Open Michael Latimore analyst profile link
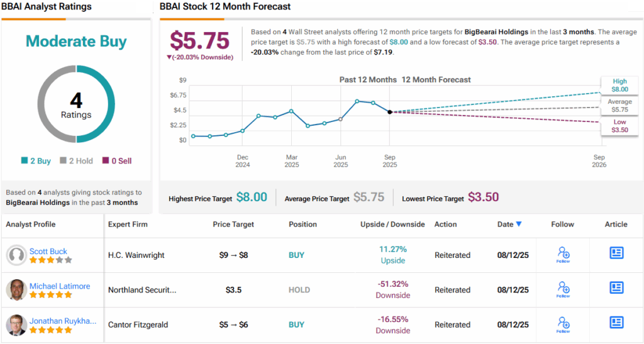644x344 pixels. (x=60, y=286)
